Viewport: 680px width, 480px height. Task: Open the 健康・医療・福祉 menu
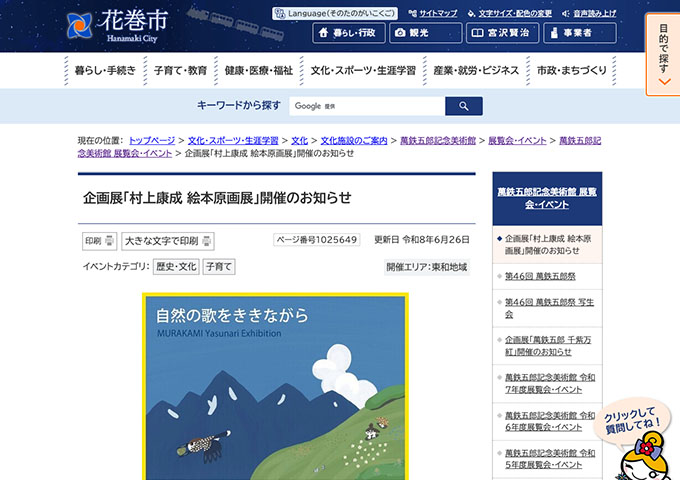pyautogui.click(x=258, y=71)
